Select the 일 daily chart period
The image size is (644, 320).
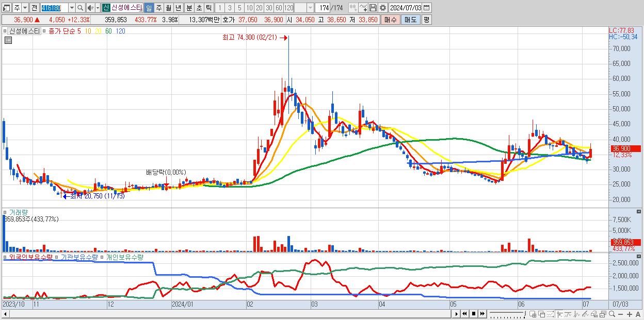point(149,8)
